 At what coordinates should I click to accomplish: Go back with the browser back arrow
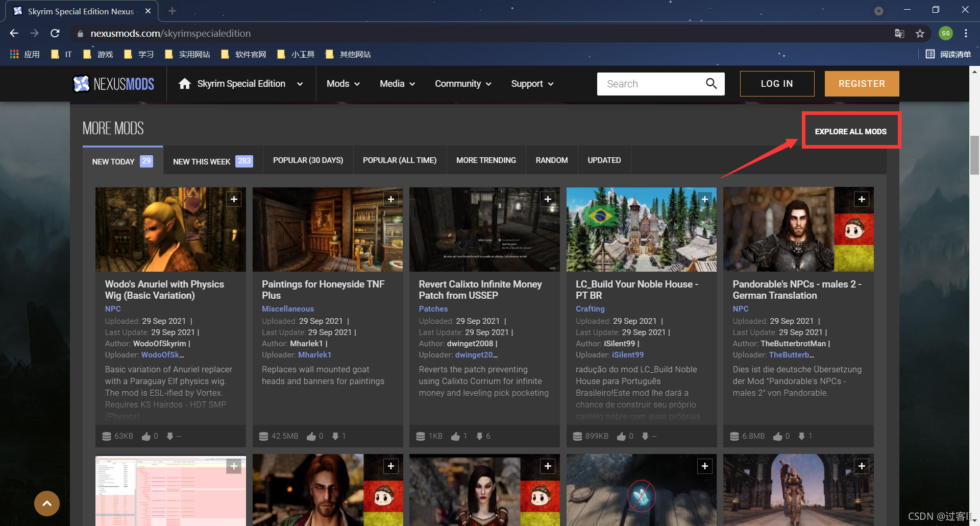pyautogui.click(x=14, y=33)
